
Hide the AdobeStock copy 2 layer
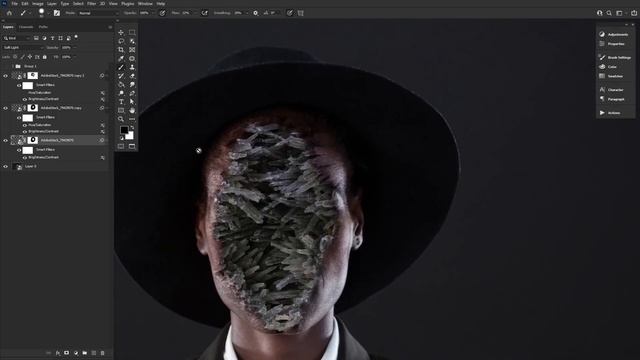tap(5, 76)
